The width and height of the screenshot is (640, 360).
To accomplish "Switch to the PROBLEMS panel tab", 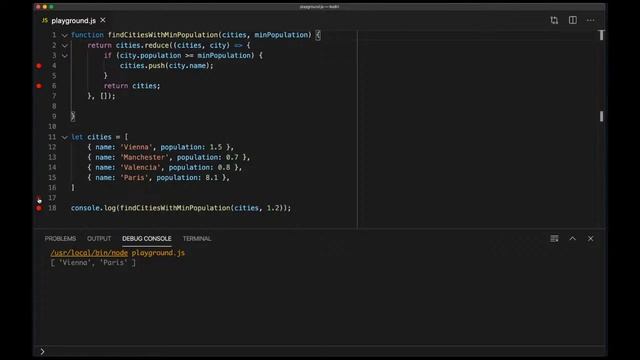I will click(60, 238).
